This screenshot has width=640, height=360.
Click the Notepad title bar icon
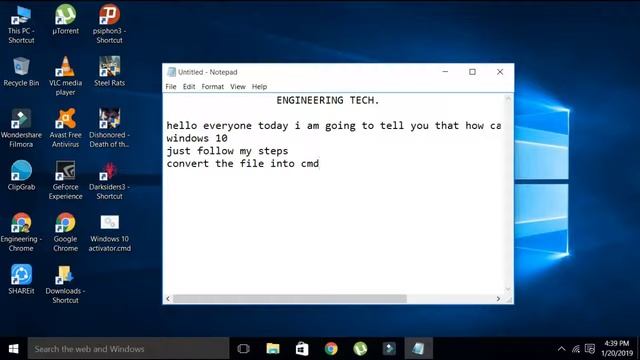(x=171, y=72)
